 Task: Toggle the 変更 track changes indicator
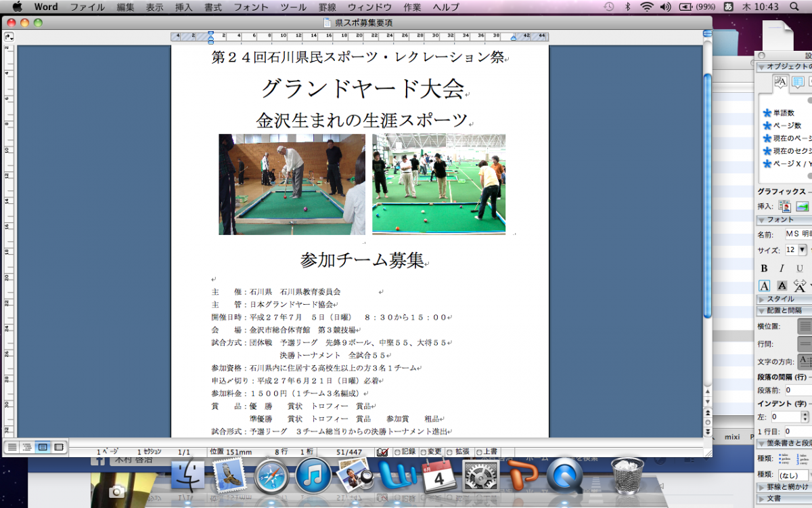point(431,452)
